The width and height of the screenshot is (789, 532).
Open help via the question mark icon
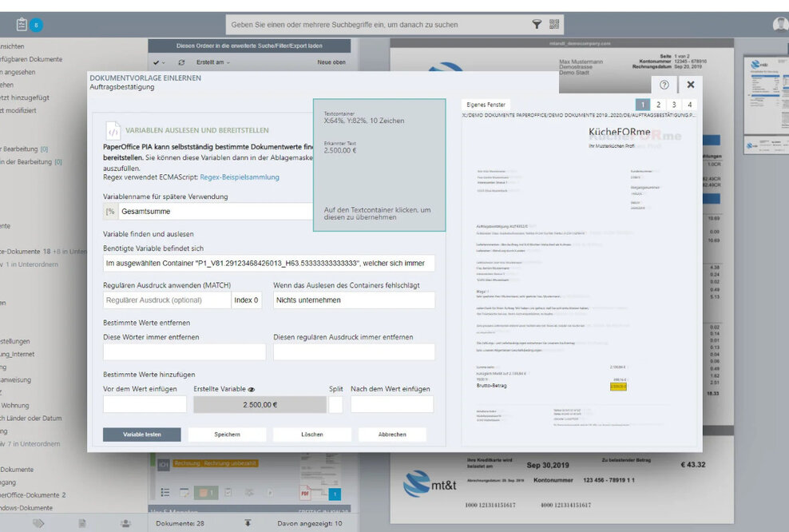pyautogui.click(x=664, y=85)
